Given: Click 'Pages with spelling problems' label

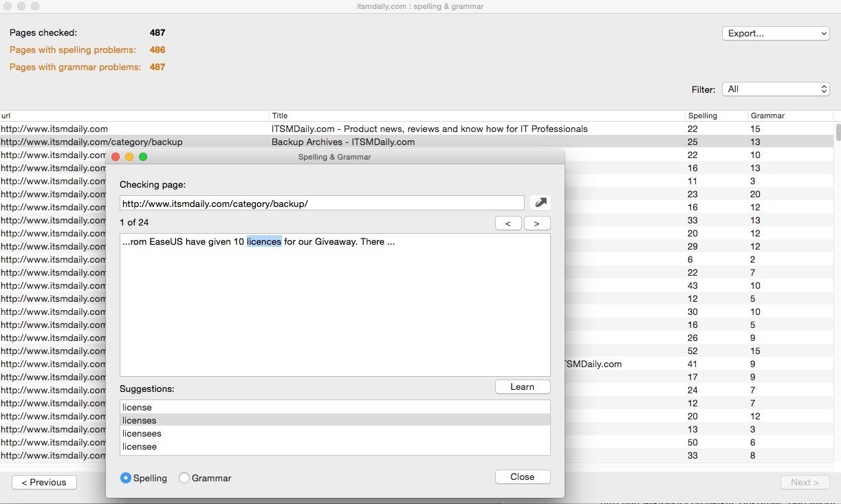Looking at the screenshot, I should (x=73, y=50).
